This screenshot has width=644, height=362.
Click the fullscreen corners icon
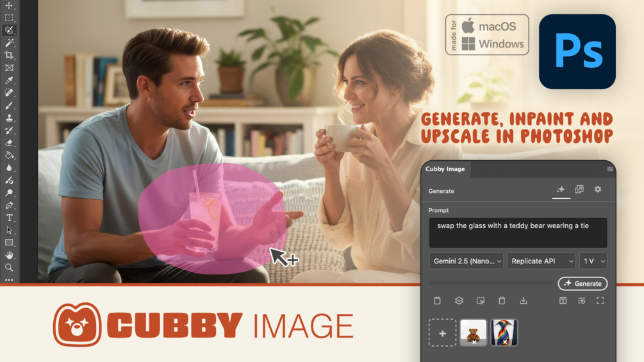[600, 300]
